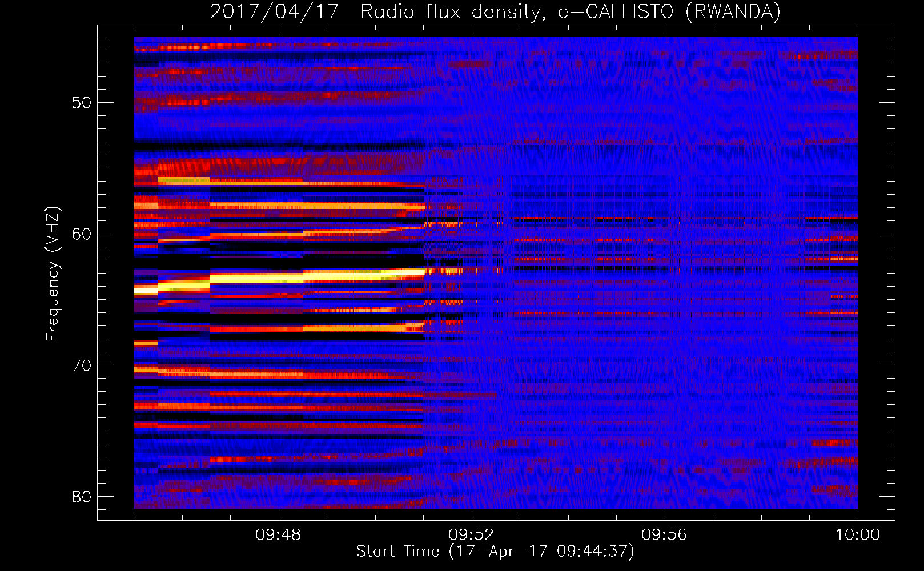Click the 50 frequency tick label

82,103
